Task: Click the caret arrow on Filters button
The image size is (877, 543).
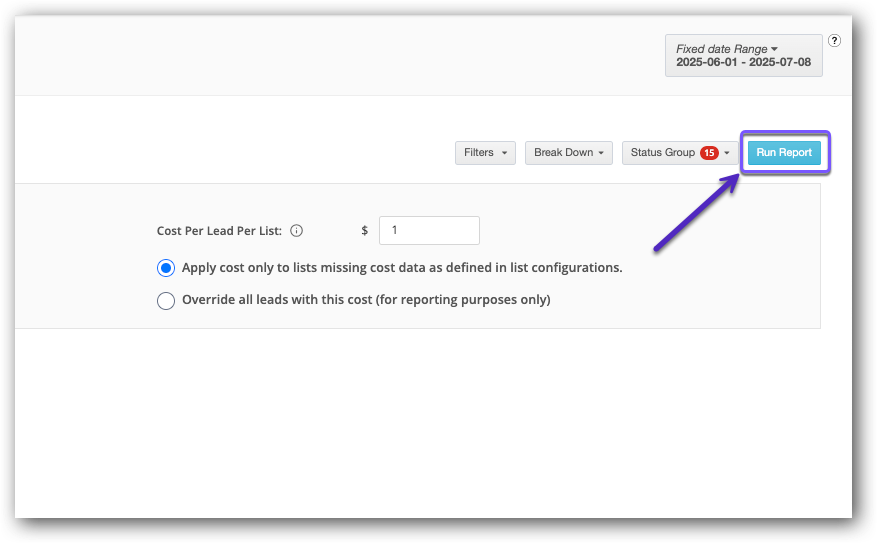Action: [504, 153]
